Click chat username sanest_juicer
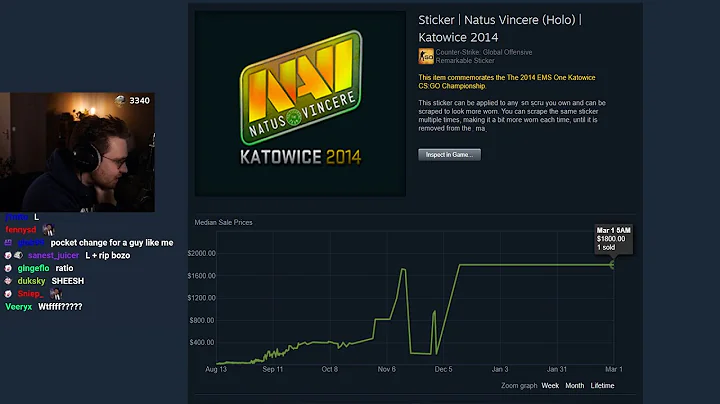This screenshot has width=720, height=404. 53,255
